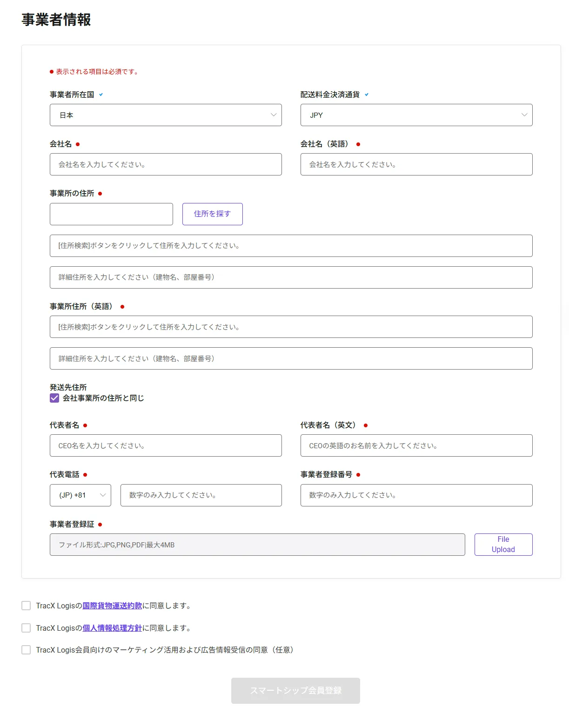Click the 事業者登録証 file format field

257,545
